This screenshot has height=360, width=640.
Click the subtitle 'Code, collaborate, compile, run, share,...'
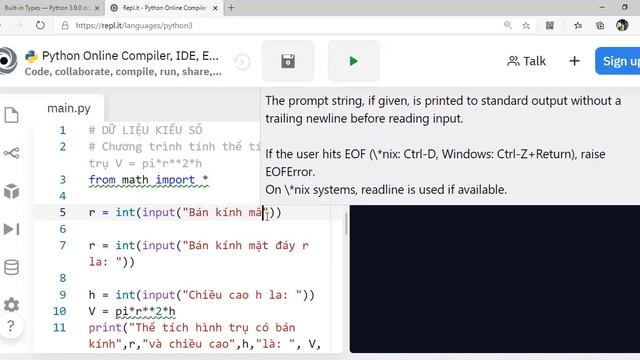click(123, 72)
